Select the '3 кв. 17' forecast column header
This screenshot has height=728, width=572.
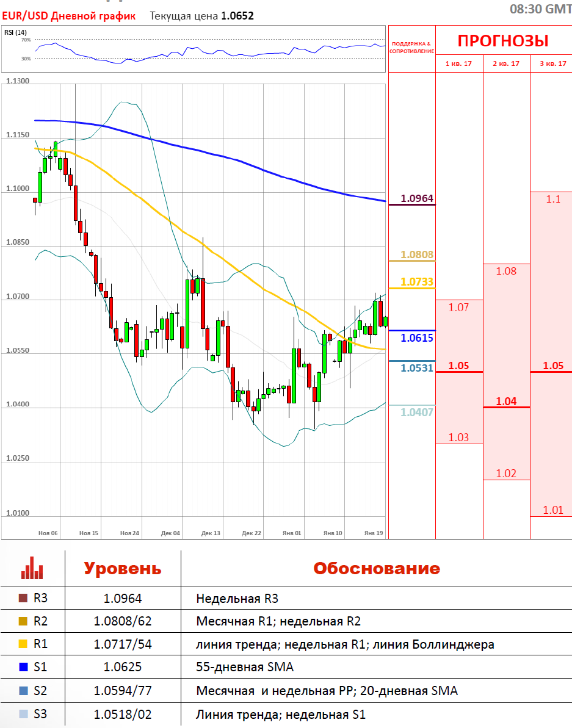(x=551, y=63)
